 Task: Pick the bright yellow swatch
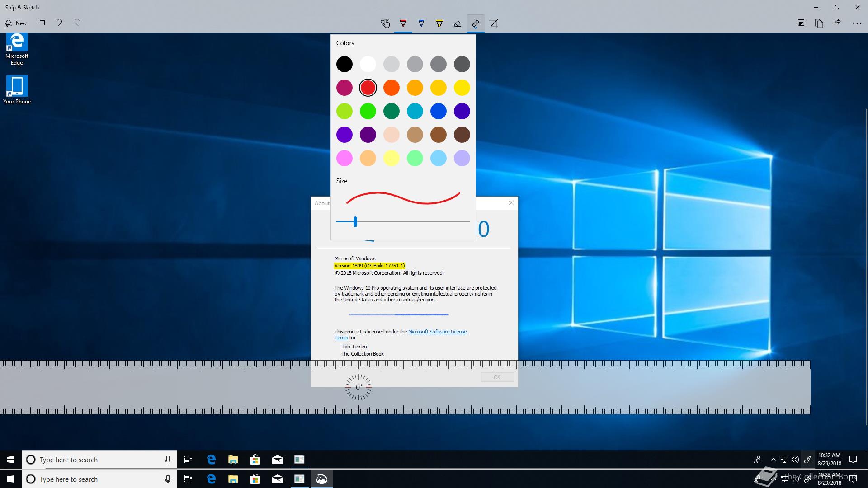[x=462, y=88]
